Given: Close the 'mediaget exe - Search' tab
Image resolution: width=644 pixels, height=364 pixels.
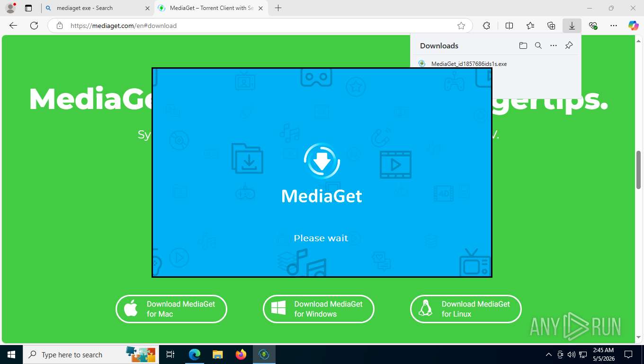Looking at the screenshot, I should [147, 8].
